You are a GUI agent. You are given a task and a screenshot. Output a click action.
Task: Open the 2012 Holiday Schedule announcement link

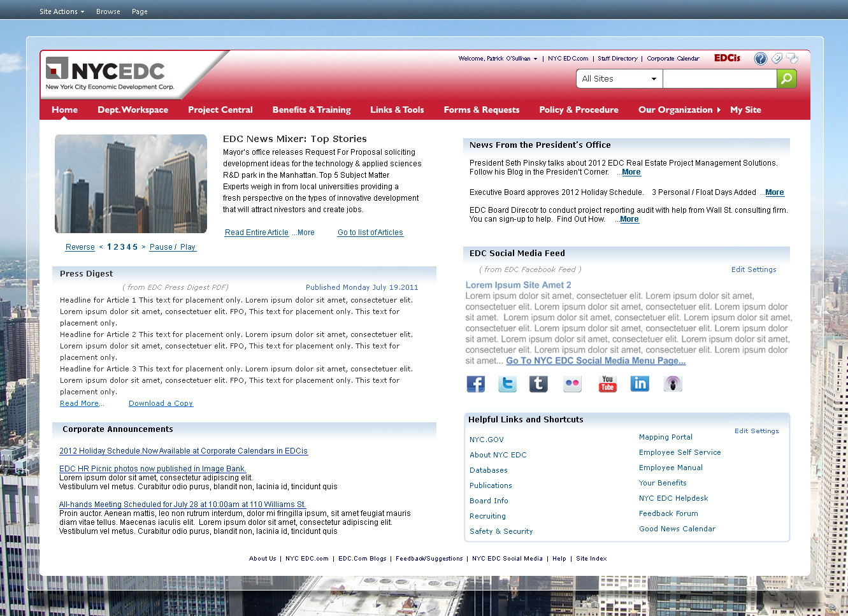[183, 451]
